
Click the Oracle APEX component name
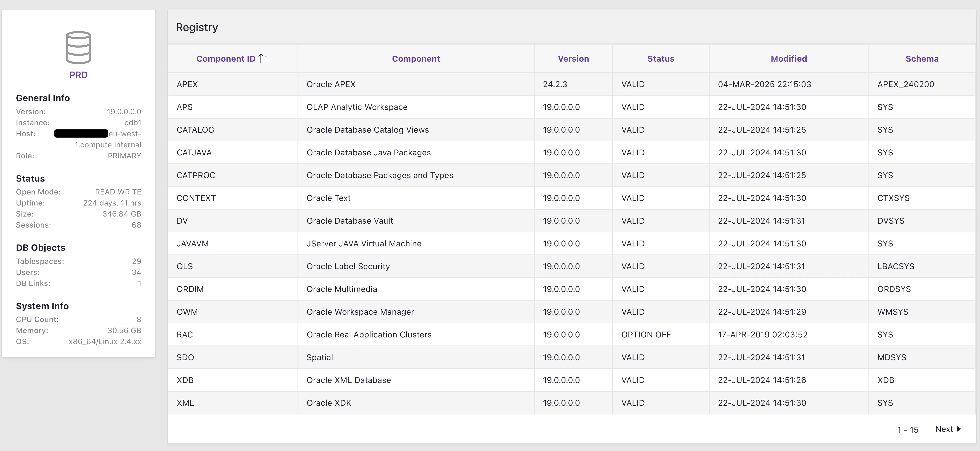[331, 84]
